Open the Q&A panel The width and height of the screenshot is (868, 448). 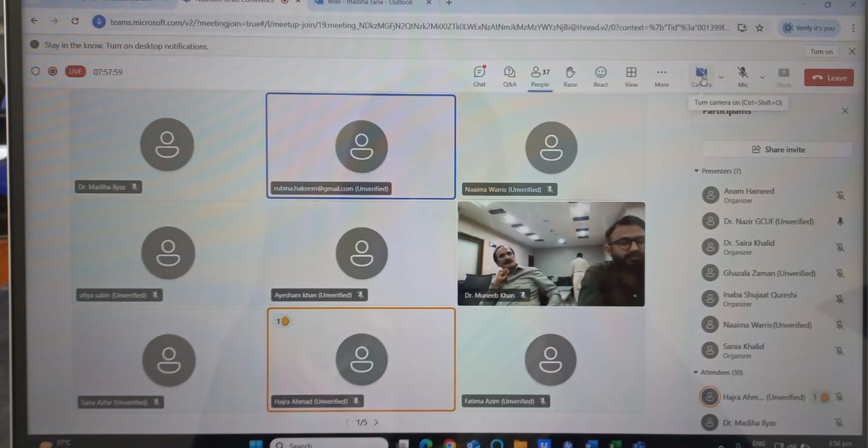point(509,76)
